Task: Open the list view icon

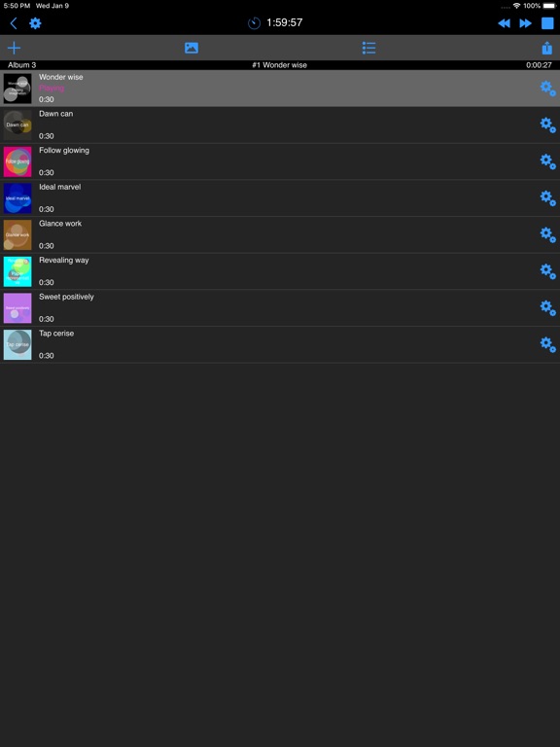Action: 369,48
